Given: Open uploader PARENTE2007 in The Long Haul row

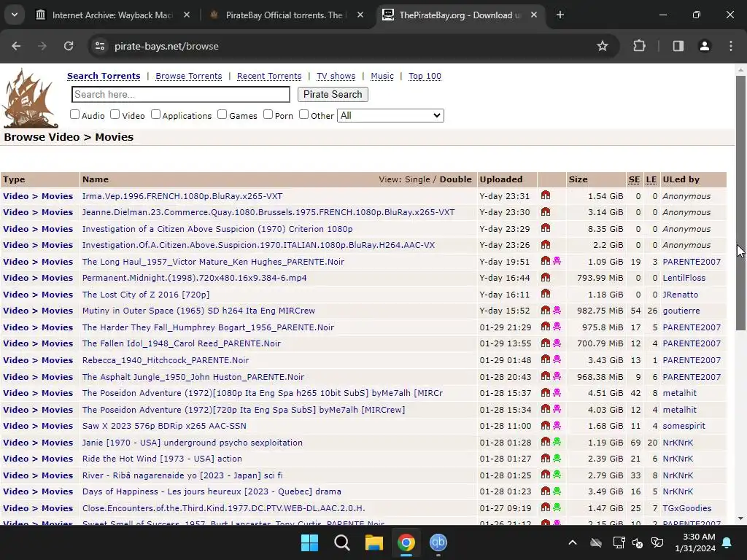Looking at the screenshot, I should point(692,262).
